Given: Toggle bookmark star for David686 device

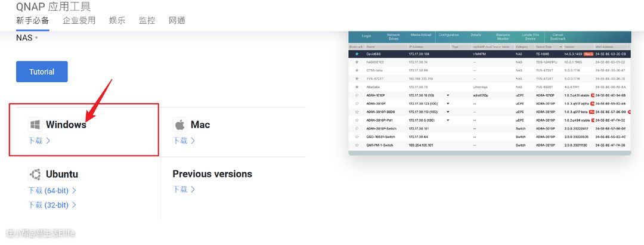Looking at the screenshot, I should (x=357, y=54).
